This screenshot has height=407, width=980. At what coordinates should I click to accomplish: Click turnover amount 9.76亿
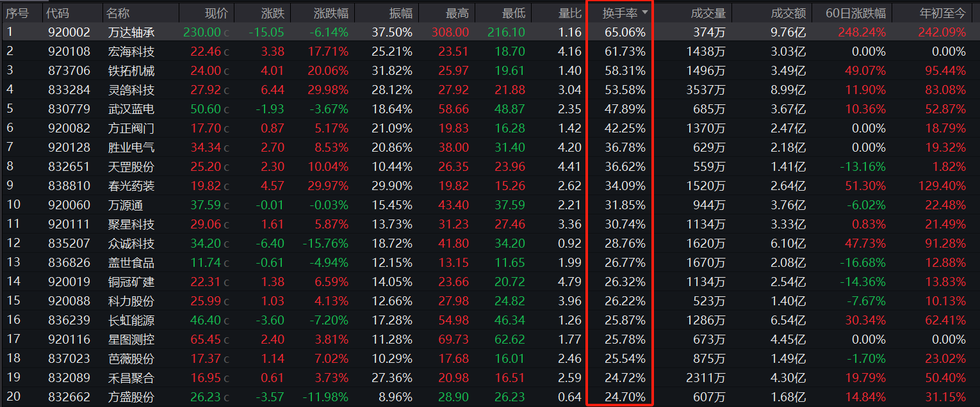788,32
